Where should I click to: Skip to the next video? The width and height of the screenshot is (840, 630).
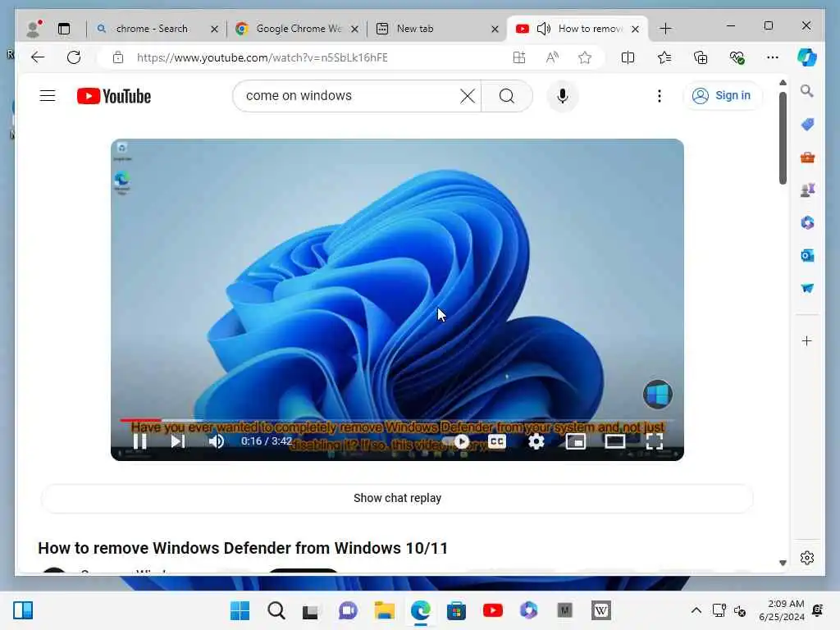click(178, 441)
